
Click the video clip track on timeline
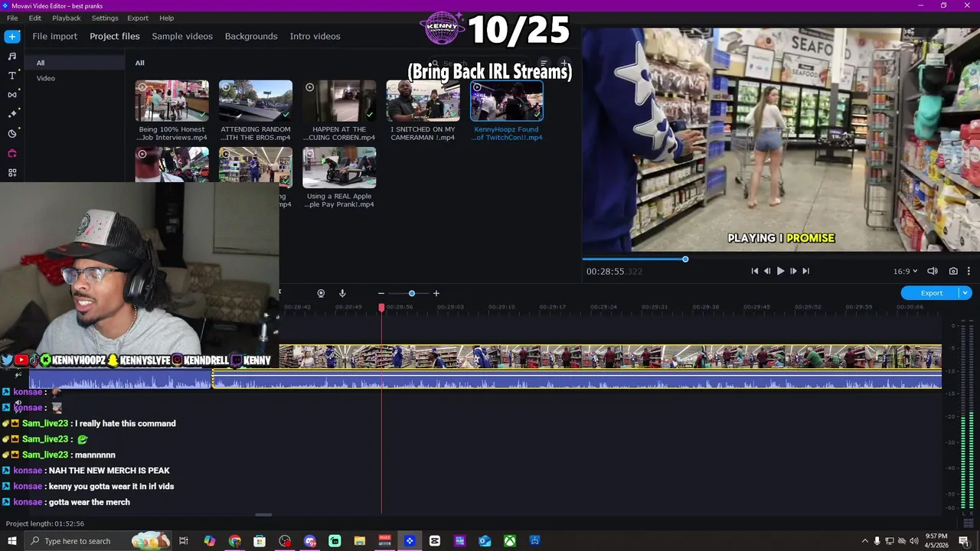click(610, 357)
